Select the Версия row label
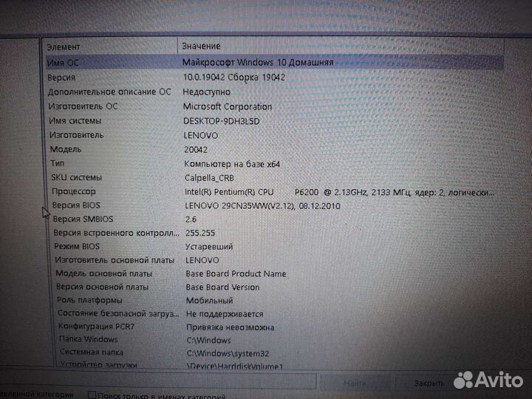 coord(61,78)
